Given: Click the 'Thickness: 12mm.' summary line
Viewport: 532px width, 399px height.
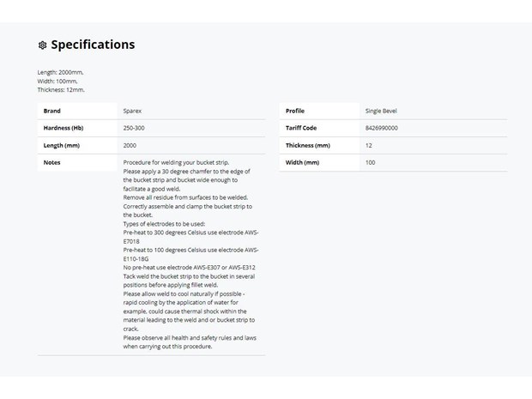Looking at the screenshot, I should point(61,90).
